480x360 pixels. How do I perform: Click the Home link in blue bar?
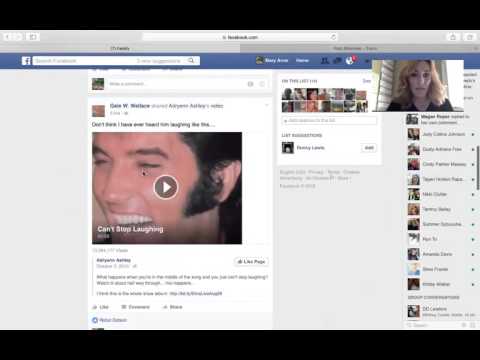(302, 60)
